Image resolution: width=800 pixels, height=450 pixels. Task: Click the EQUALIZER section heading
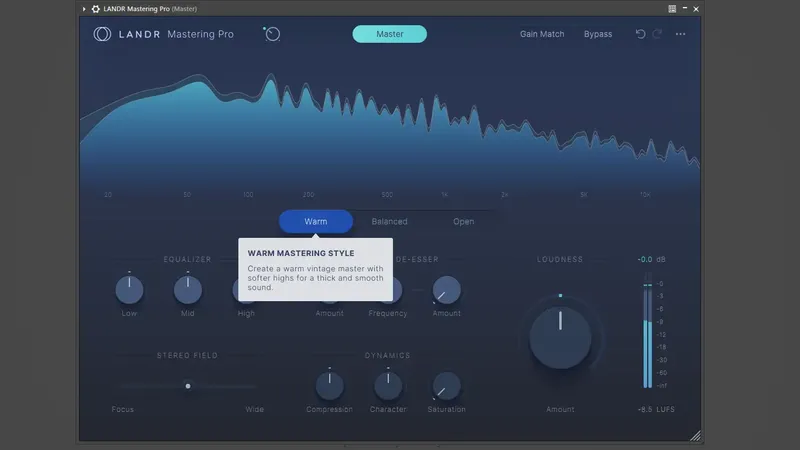(x=187, y=259)
